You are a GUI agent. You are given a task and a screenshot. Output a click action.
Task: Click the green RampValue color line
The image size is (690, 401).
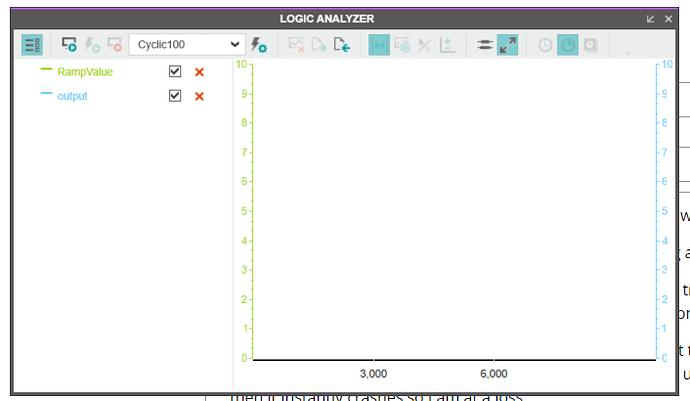(x=46, y=70)
